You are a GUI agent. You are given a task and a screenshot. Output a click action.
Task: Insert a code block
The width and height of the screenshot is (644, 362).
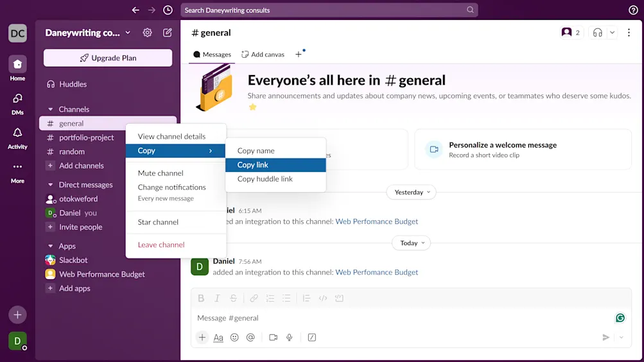pos(339,298)
